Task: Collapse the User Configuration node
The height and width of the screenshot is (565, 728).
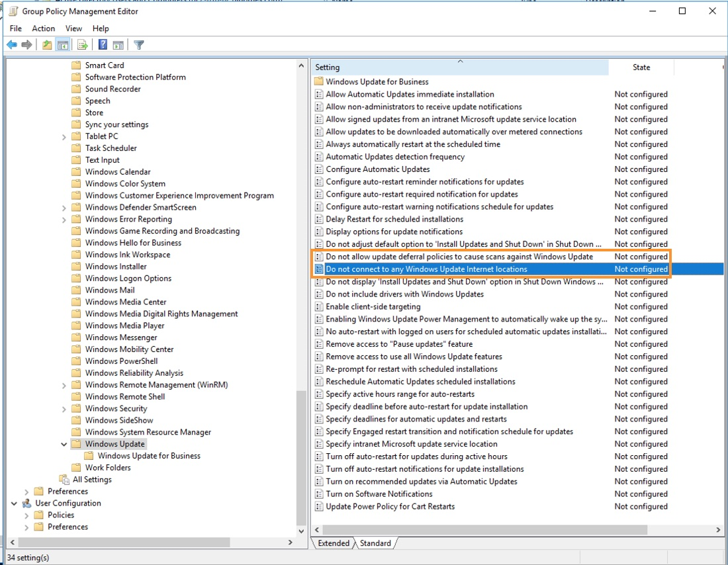Action: tap(14, 503)
